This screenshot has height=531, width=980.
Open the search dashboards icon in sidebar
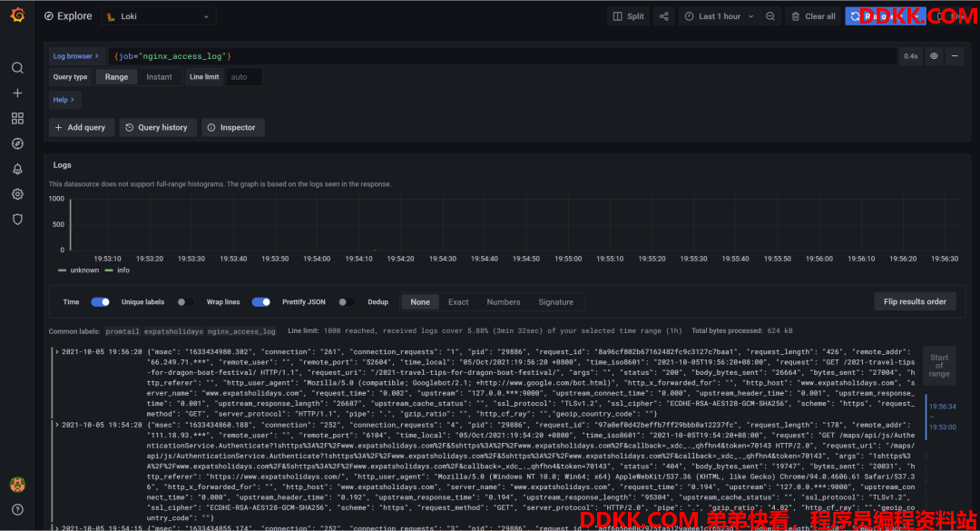(17, 67)
